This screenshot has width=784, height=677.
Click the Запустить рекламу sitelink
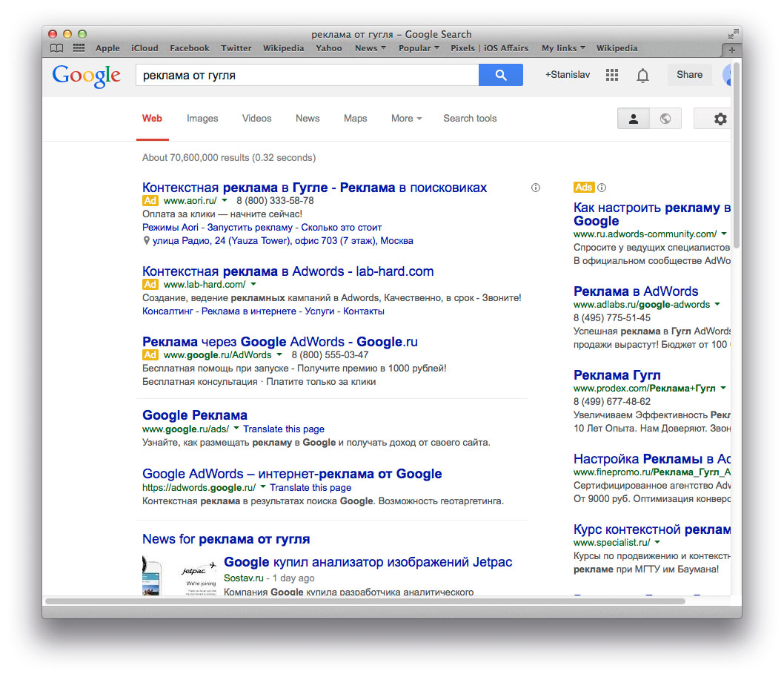tap(250, 228)
